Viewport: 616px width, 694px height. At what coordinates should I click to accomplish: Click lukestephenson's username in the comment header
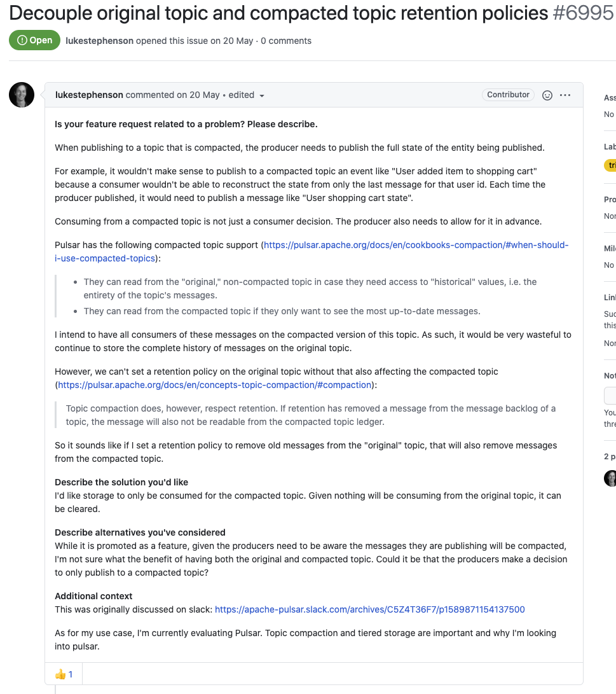coord(88,95)
